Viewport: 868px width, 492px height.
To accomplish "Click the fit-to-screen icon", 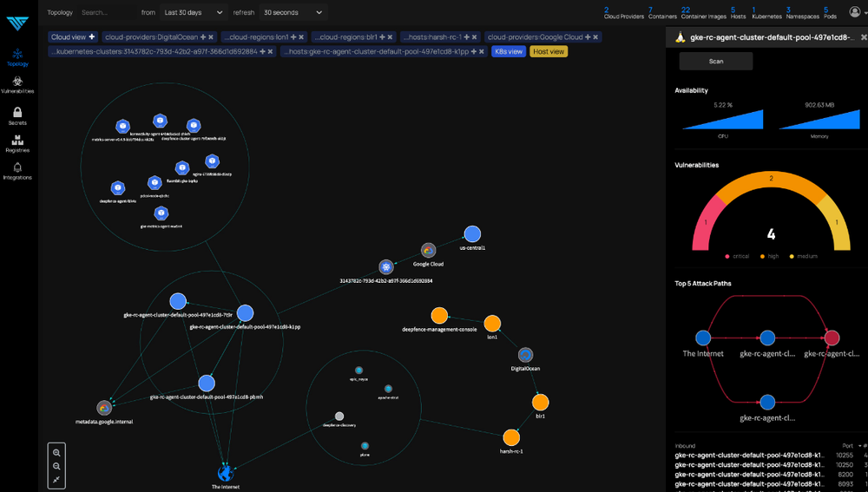I will pyautogui.click(x=56, y=480).
